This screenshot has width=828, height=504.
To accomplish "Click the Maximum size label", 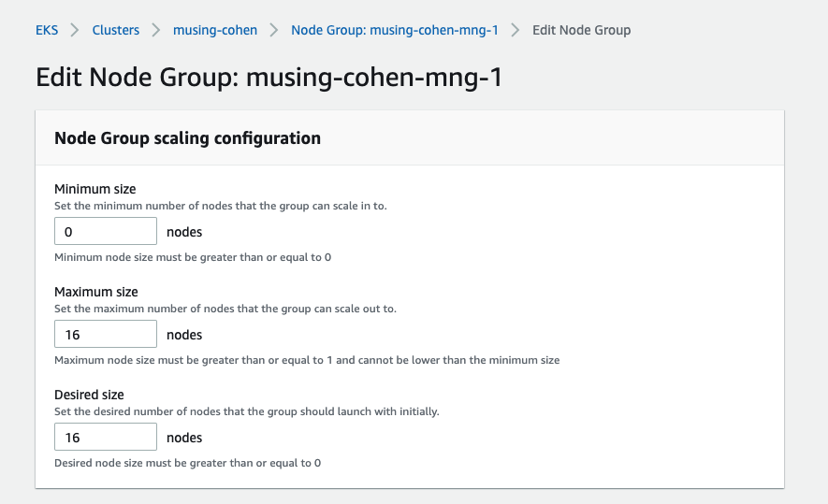I will tap(96, 292).
